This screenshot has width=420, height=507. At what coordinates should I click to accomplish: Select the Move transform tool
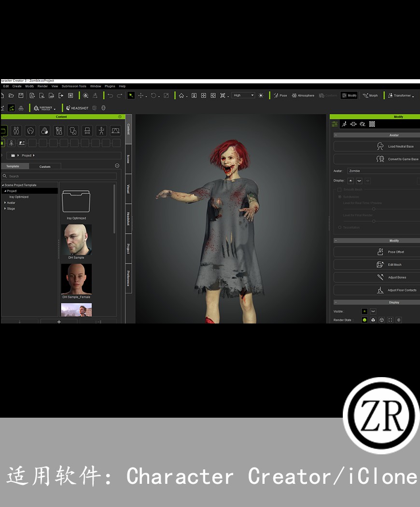pyautogui.click(x=141, y=96)
